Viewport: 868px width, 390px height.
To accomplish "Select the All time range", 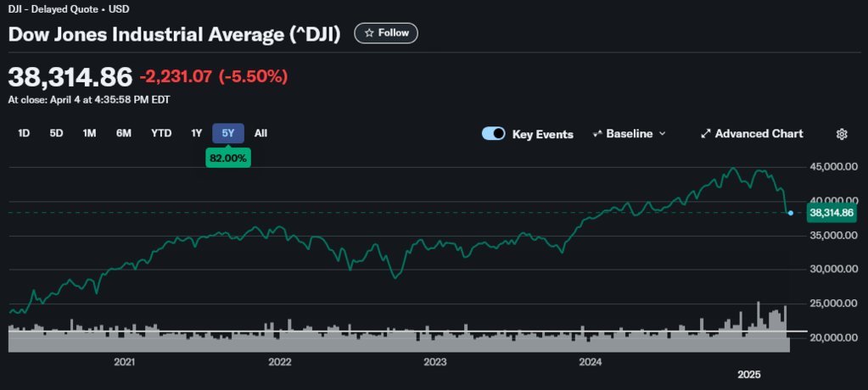I will (x=260, y=133).
